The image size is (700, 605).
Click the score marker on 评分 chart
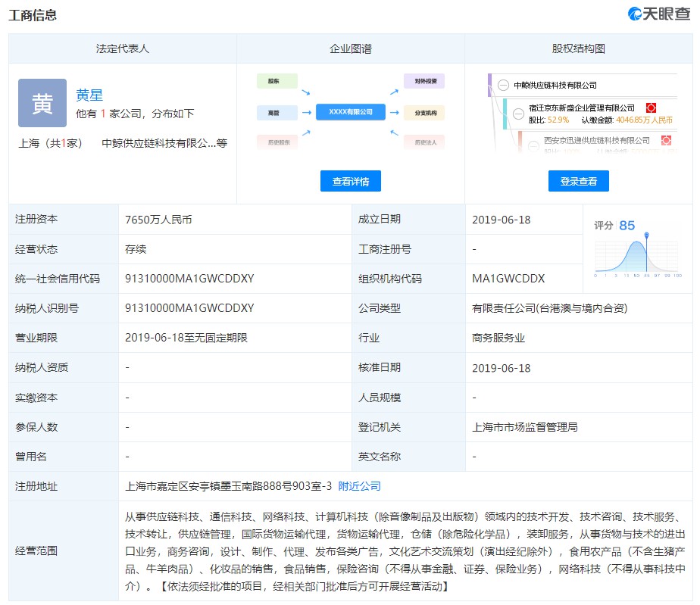pyautogui.click(x=646, y=235)
